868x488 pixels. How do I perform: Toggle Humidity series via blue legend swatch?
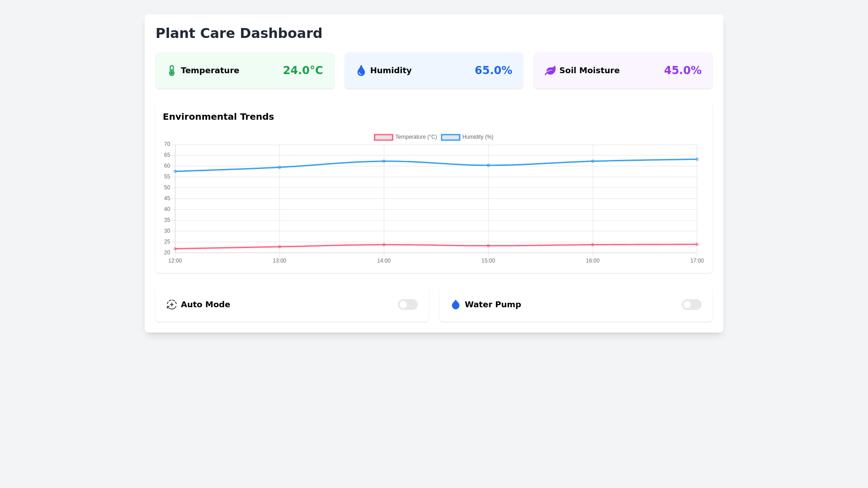[450, 137]
